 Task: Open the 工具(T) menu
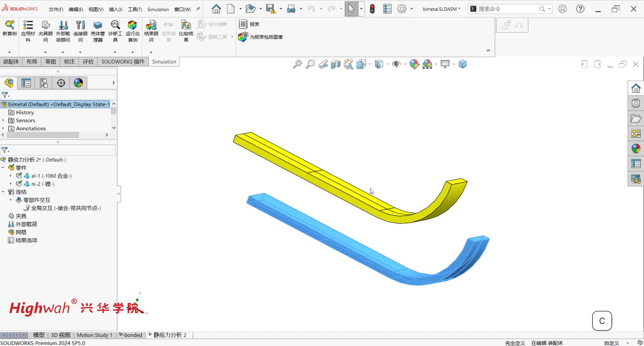coord(135,9)
